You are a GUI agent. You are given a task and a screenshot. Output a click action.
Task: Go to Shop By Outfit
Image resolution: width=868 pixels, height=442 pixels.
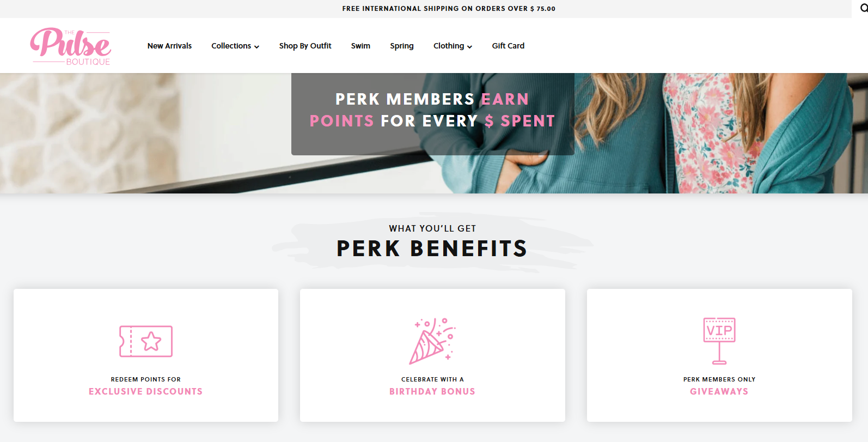(x=305, y=46)
